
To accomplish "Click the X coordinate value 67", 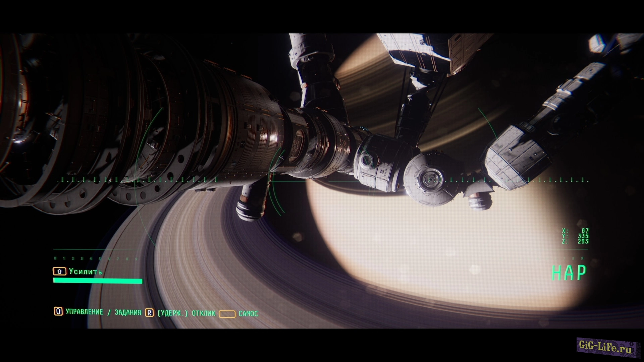I will coord(585,231).
